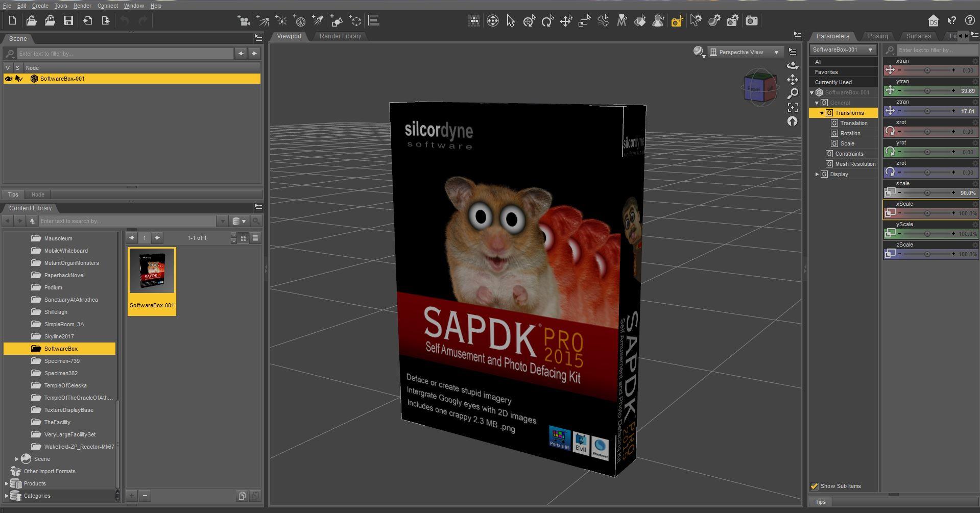The image size is (980, 513).
Task: Switch Content Library to grid view
Action: (x=244, y=238)
